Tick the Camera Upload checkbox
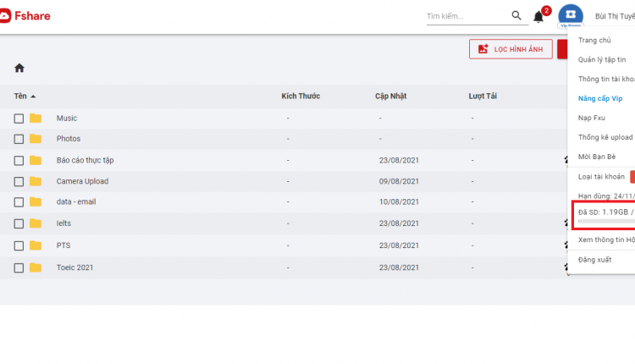This screenshot has width=635, height=364. click(19, 182)
